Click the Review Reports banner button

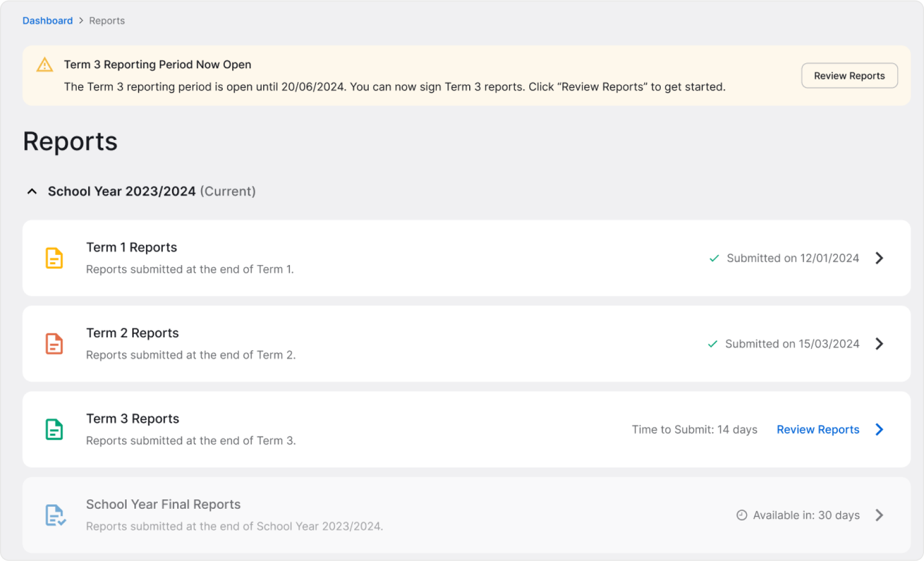pyautogui.click(x=849, y=76)
